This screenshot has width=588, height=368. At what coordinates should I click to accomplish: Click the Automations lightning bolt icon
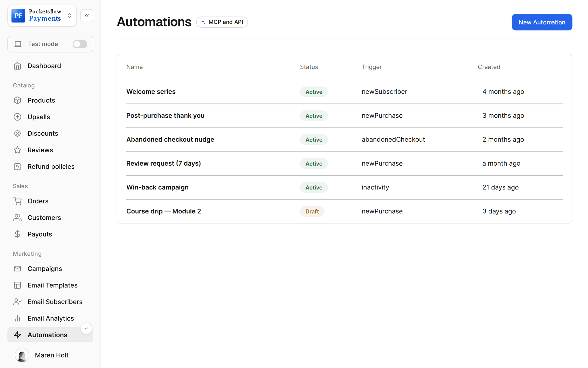[x=18, y=335]
